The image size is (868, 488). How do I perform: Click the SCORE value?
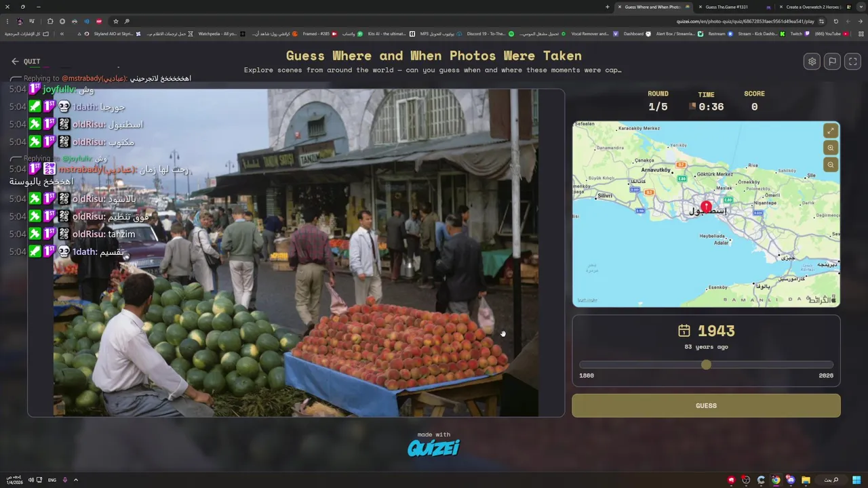pyautogui.click(x=754, y=107)
